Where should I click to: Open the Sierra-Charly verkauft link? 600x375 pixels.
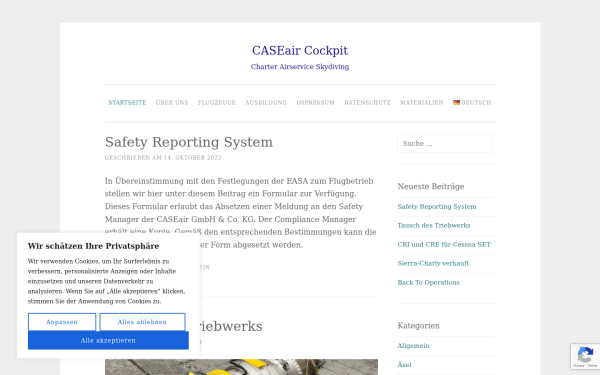pos(433,263)
